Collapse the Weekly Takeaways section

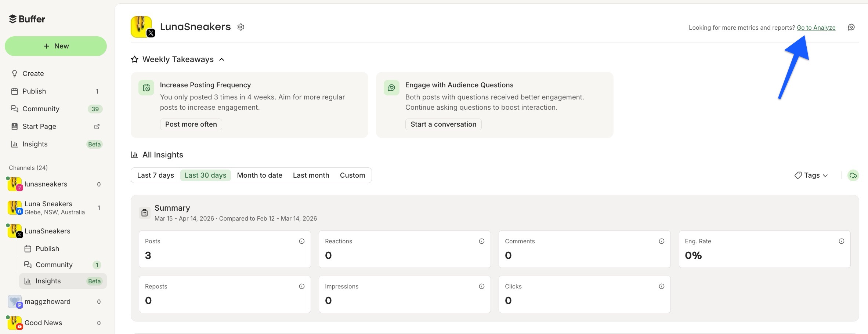pos(221,59)
